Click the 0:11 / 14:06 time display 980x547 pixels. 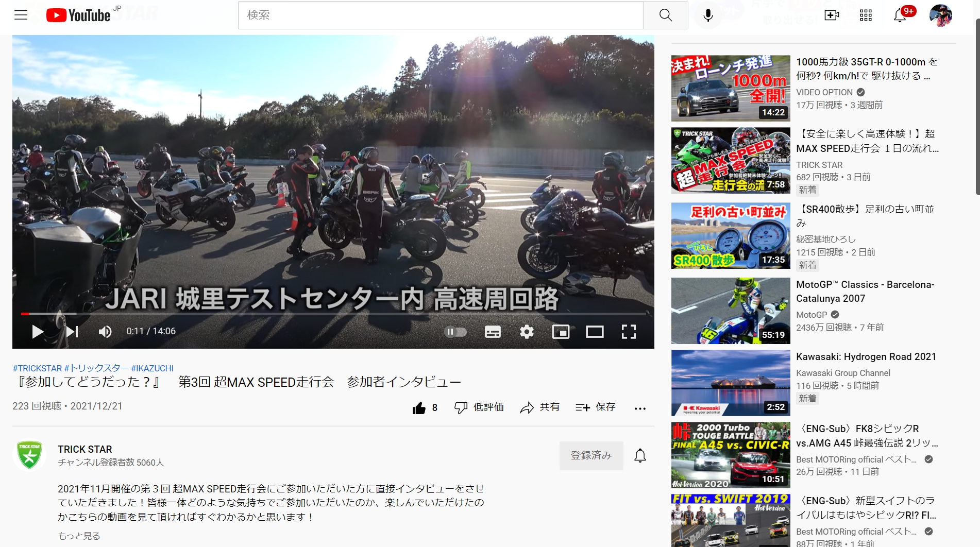point(151,331)
